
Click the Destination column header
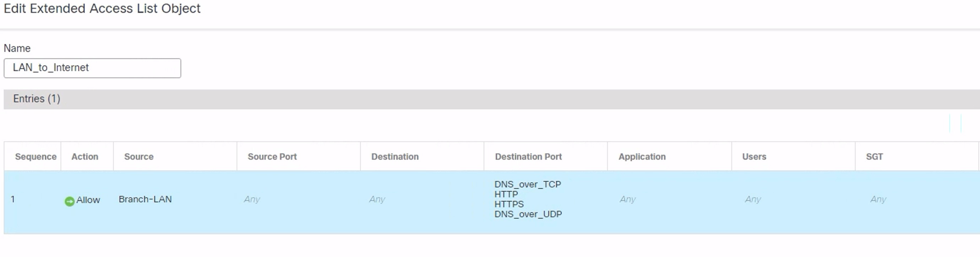[394, 156]
